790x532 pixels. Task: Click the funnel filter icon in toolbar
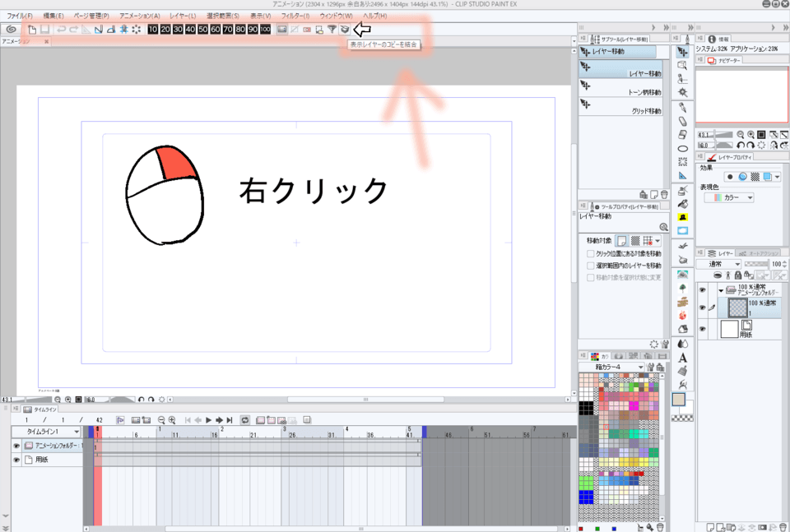pos(332,30)
